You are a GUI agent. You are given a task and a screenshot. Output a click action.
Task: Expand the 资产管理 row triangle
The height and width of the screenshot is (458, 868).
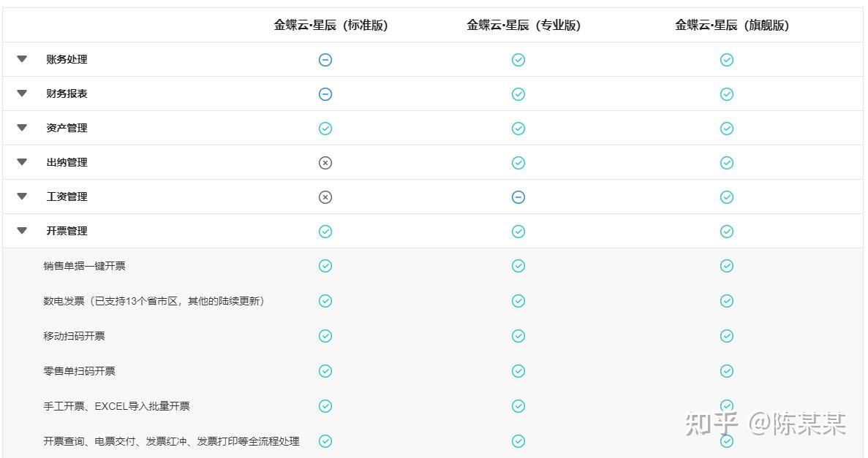pyautogui.click(x=22, y=128)
